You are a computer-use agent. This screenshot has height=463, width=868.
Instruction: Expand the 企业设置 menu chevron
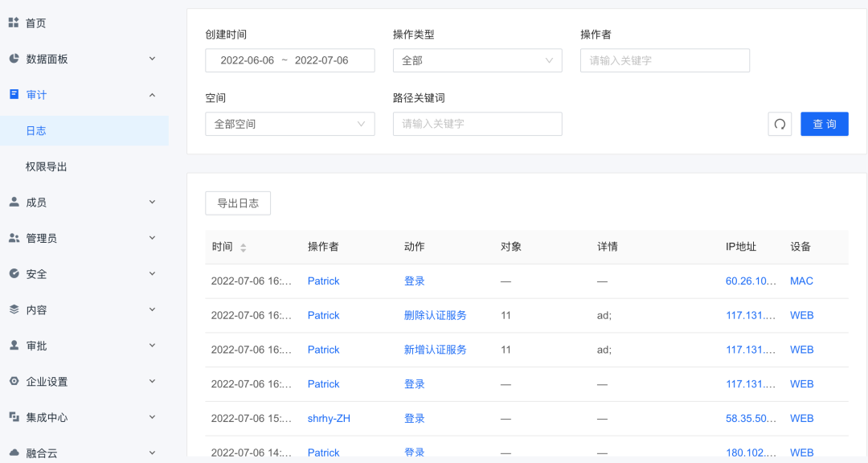[x=152, y=381]
